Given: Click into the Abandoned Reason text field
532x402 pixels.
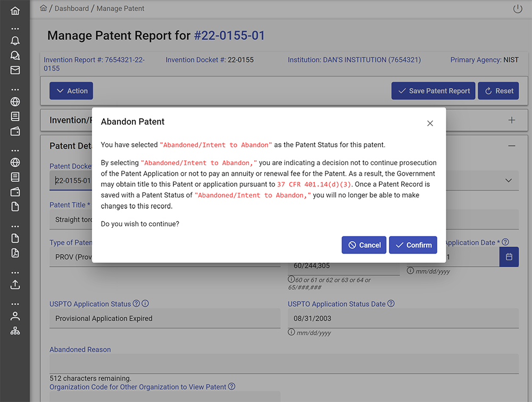Looking at the screenshot, I should coord(284,364).
